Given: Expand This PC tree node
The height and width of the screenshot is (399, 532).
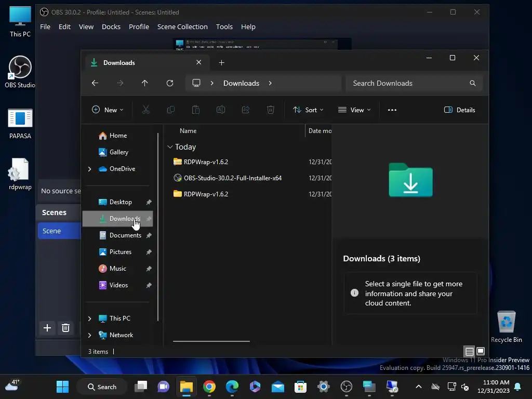Looking at the screenshot, I should [89, 318].
